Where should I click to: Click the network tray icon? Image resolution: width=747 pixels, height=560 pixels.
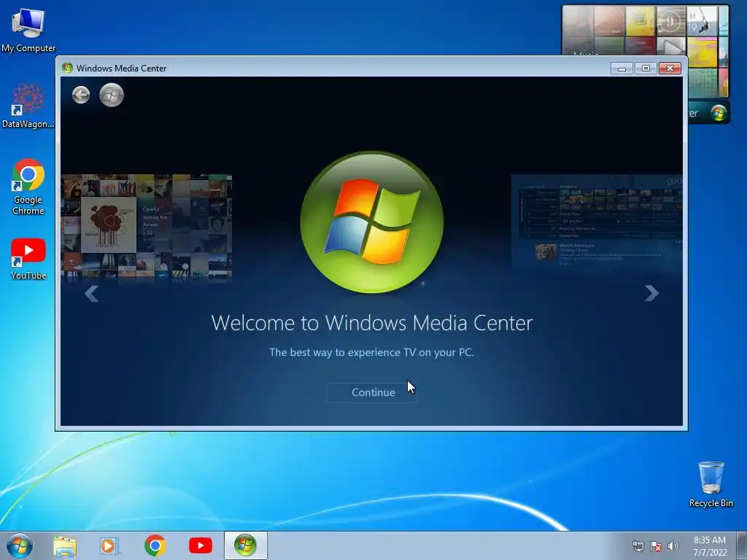638,546
